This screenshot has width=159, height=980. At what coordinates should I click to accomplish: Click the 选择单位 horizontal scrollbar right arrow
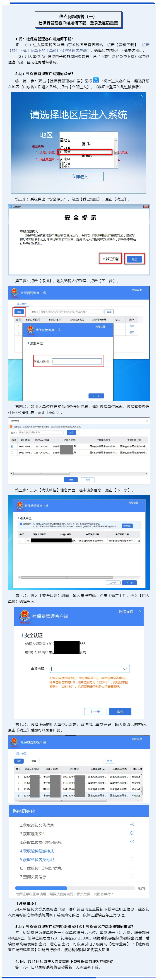tap(147, 474)
